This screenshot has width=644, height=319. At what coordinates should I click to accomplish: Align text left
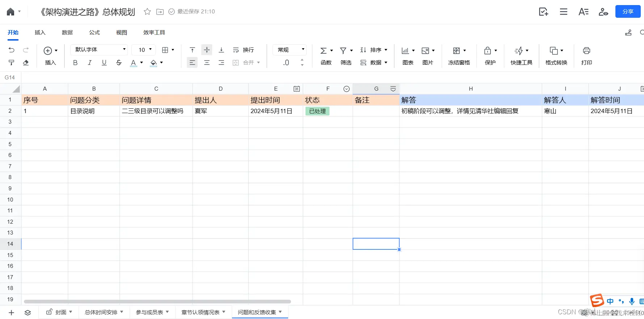(x=192, y=63)
